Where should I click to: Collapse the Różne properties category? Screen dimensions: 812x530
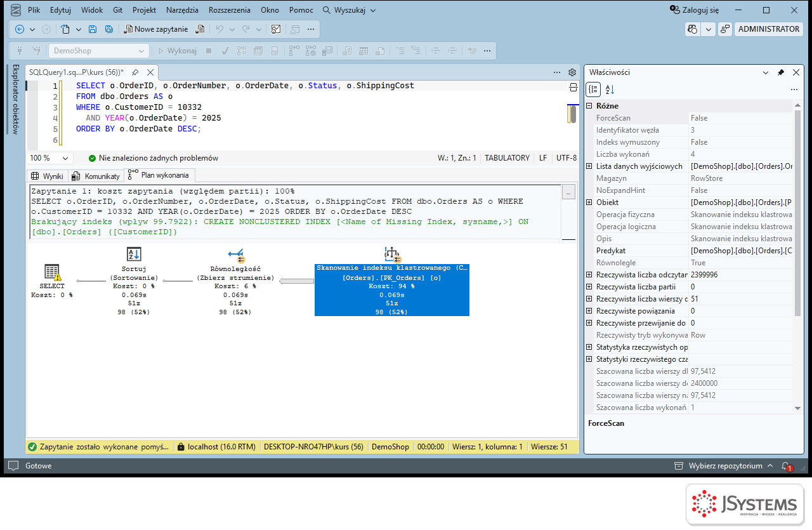coord(589,106)
